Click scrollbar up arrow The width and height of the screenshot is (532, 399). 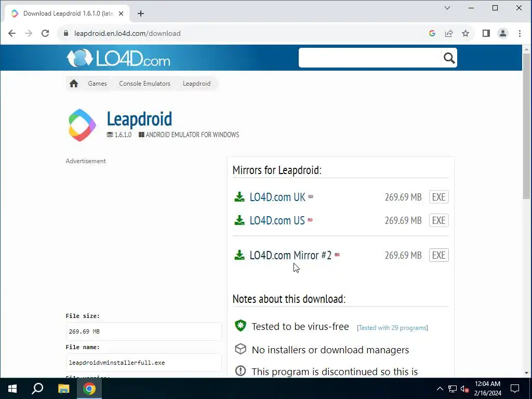pyautogui.click(x=526, y=49)
